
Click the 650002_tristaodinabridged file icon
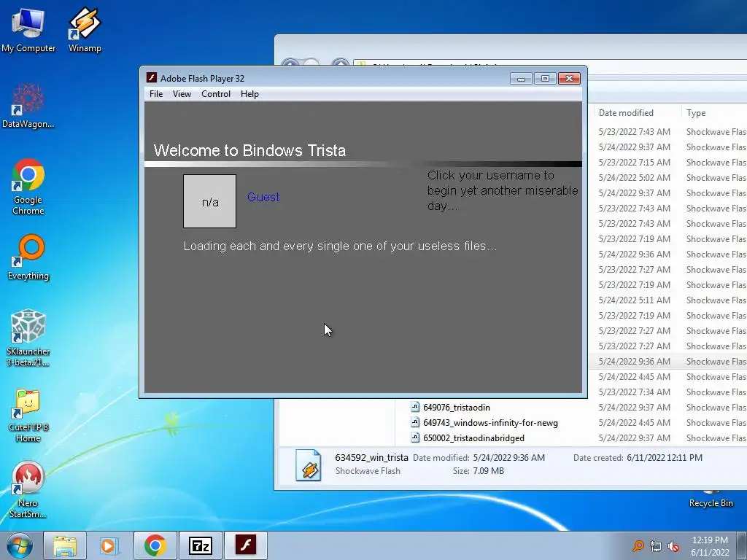[415, 437]
